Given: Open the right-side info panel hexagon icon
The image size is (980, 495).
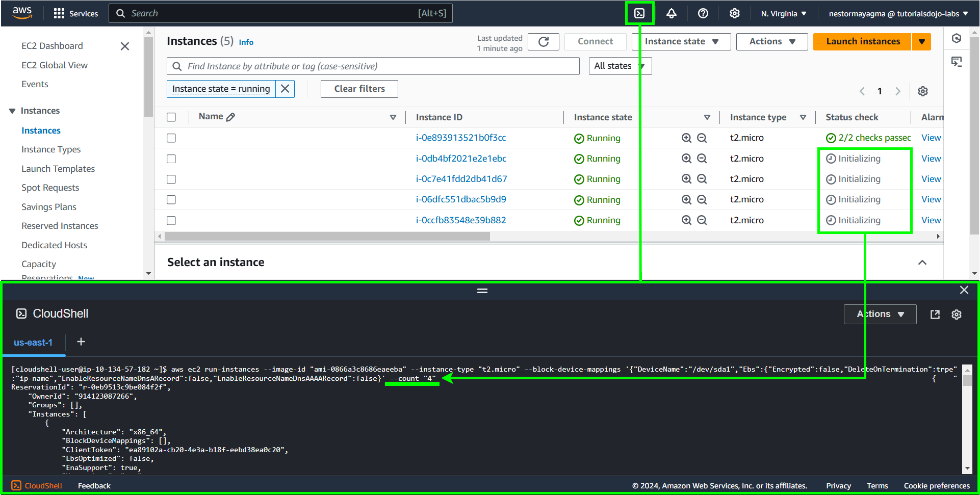Looking at the screenshot, I should (957, 38).
